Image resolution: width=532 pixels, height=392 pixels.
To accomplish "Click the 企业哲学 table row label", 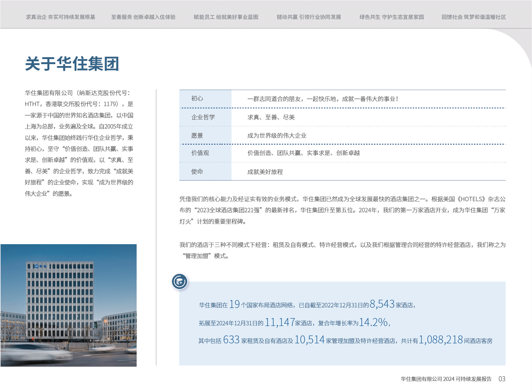I will (x=203, y=117).
